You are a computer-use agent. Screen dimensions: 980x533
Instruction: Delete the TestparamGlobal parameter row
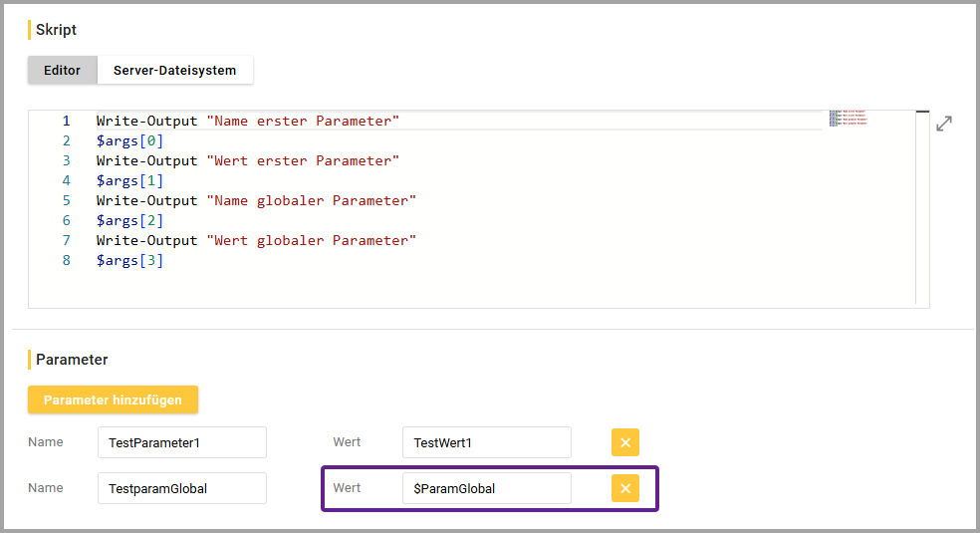coord(624,488)
